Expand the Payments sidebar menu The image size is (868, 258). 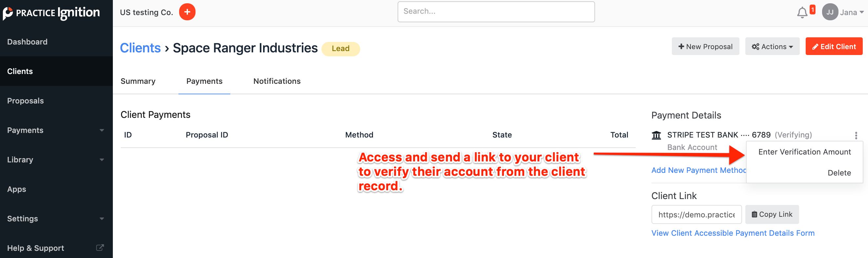coord(101,130)
